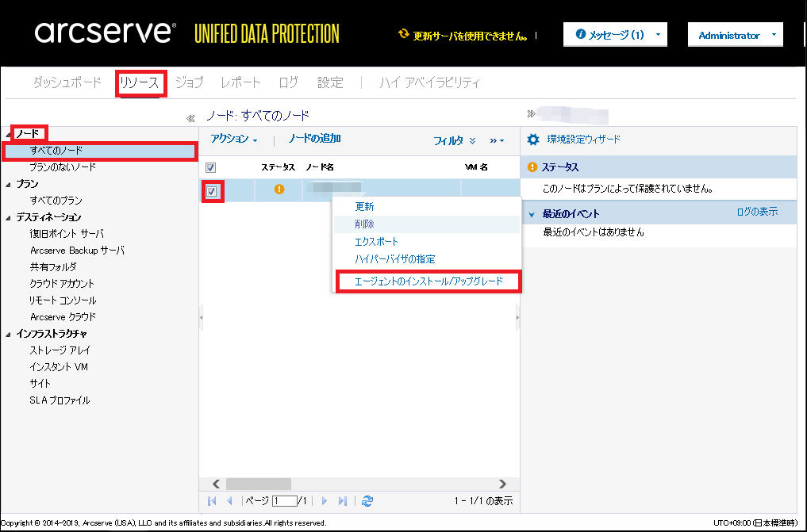The height and width of the screenshot is (532, 807).
Task: Open the configuration wizard gear icon
Action: tap(533, 140)
